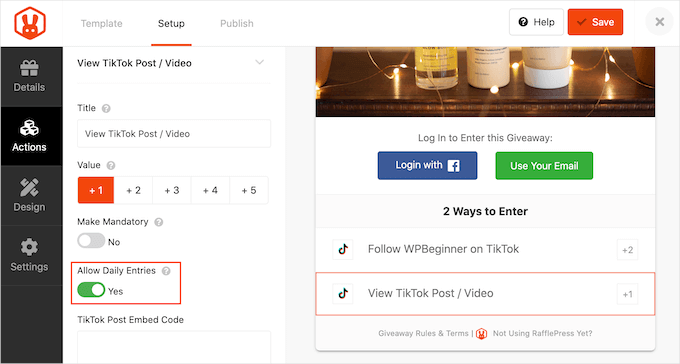Set entry value to +5

(x=249, y=190)
